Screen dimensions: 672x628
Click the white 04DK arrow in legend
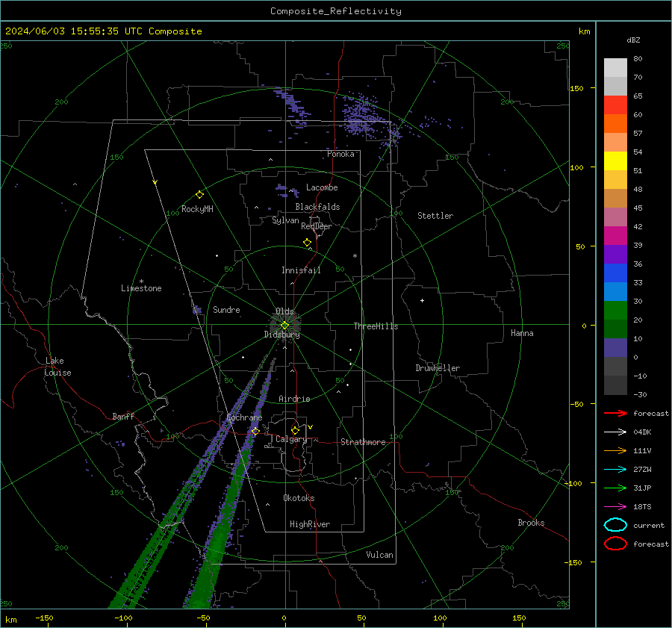click(x=615, y=432)
